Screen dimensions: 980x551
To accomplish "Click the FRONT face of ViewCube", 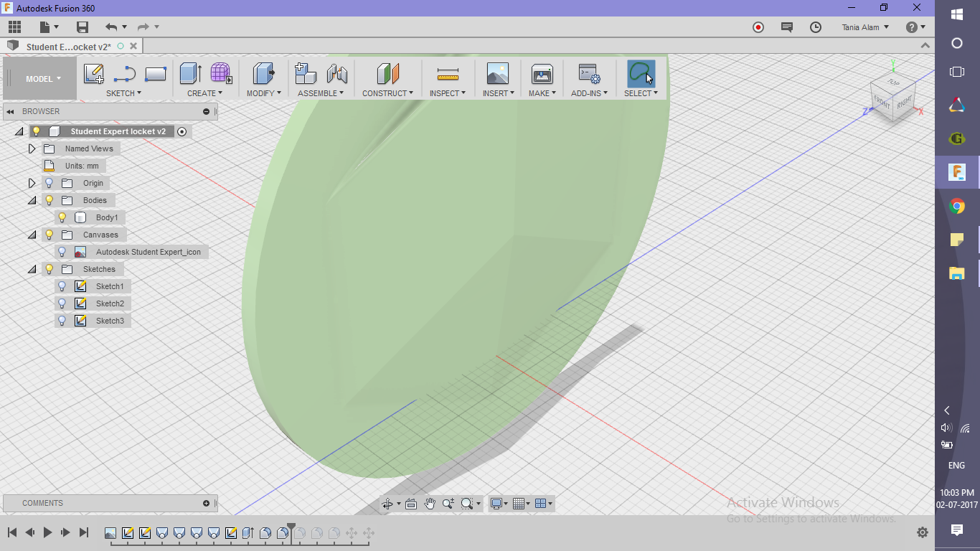I will tap(882, 103).
